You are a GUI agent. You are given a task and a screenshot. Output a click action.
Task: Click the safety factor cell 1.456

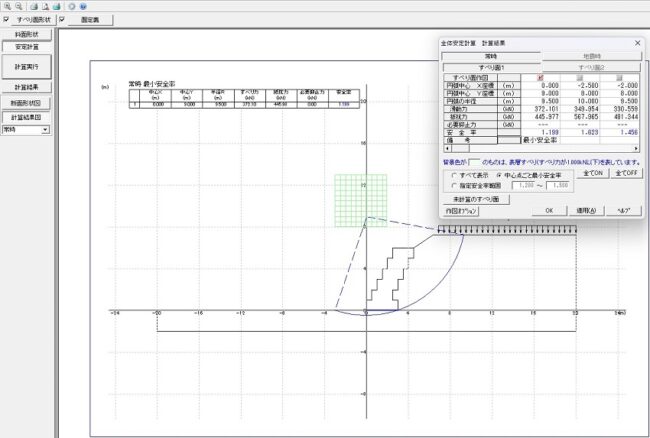tap(619, 132)
